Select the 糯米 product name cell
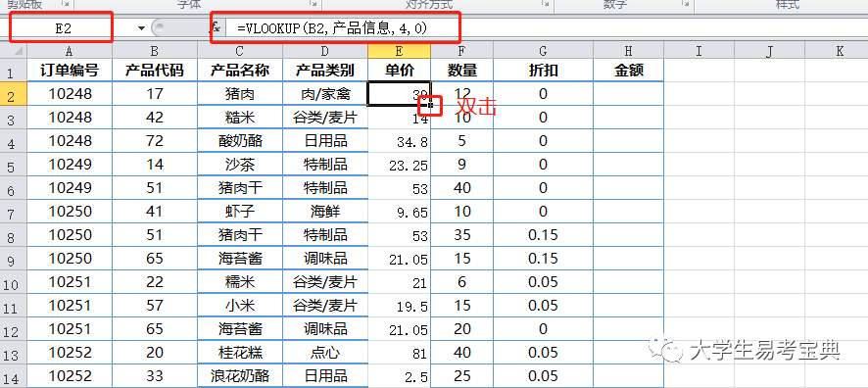The width and height of the screenshot is (868, 388). coord(240,282)
